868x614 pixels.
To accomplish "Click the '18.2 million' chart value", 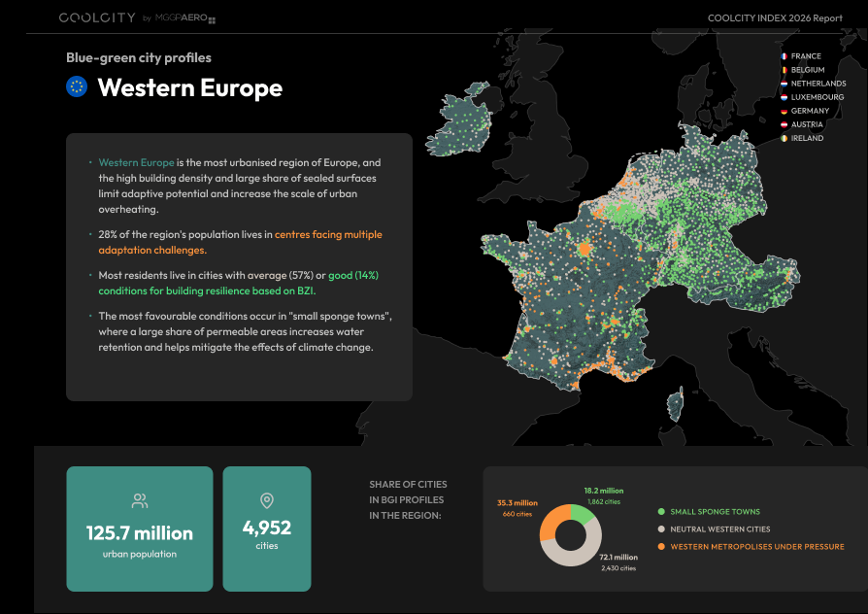I will (x=604, y=491).
